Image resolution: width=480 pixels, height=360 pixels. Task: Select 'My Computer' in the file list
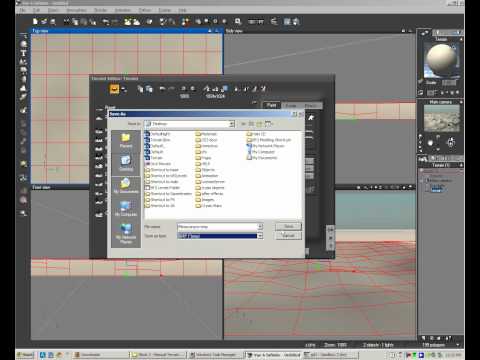pyautogui.click(x=261, y=152)
